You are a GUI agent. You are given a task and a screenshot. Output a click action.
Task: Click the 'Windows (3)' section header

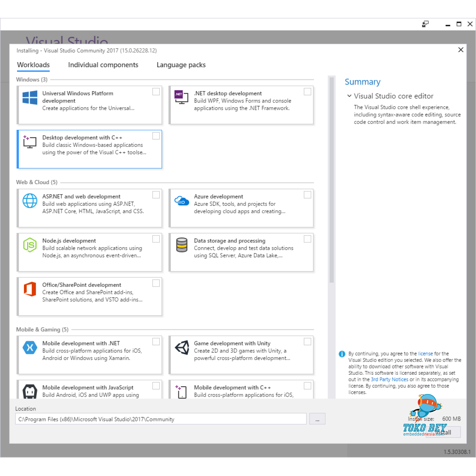pos(32,80)
